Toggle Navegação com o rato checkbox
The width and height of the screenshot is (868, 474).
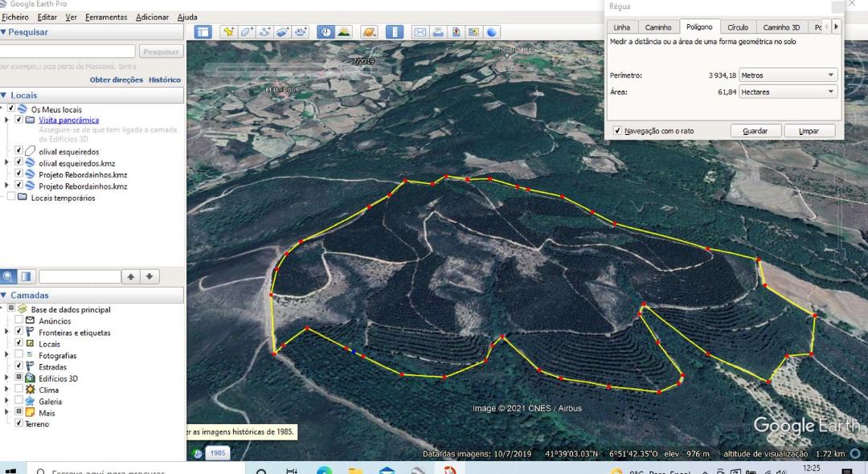[617, 130]
